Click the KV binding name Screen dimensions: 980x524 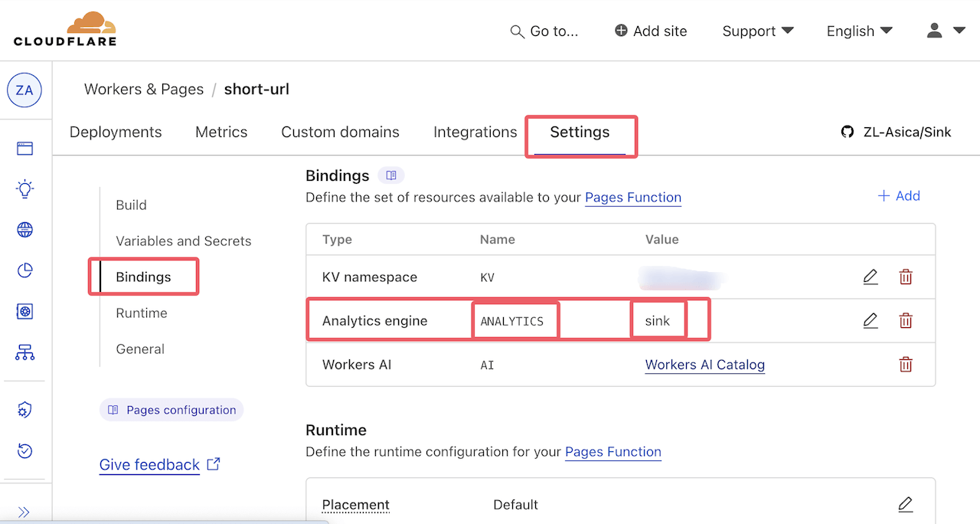point(487,277)
